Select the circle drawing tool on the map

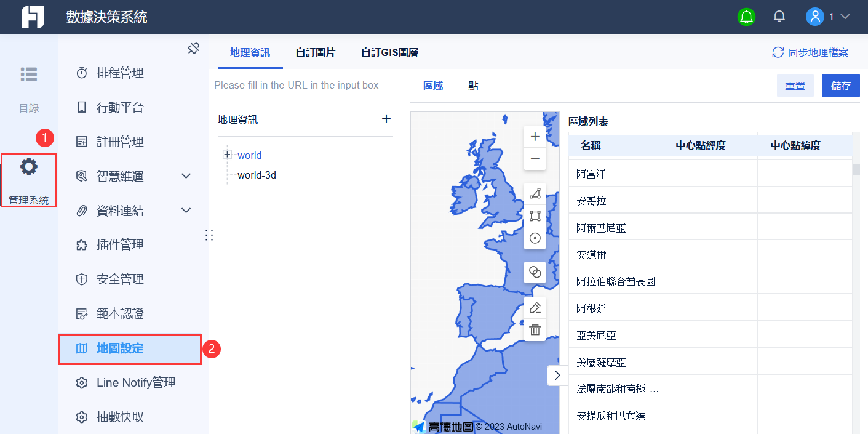tap(535, 238)
